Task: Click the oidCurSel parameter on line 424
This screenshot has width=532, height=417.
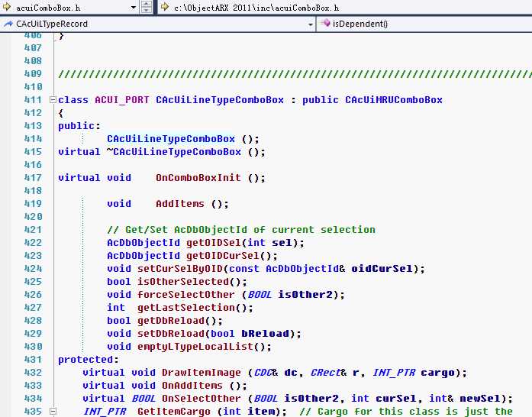Action: click(x=382, y=269)
